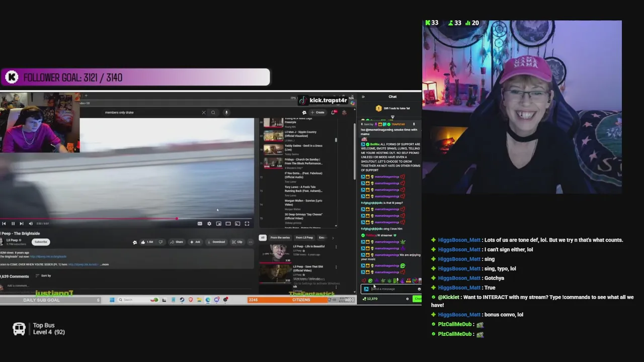The height and width of the screenshot is (362, 644).
Task: View the 12,370 channel points balance
Action: [371, 299]
